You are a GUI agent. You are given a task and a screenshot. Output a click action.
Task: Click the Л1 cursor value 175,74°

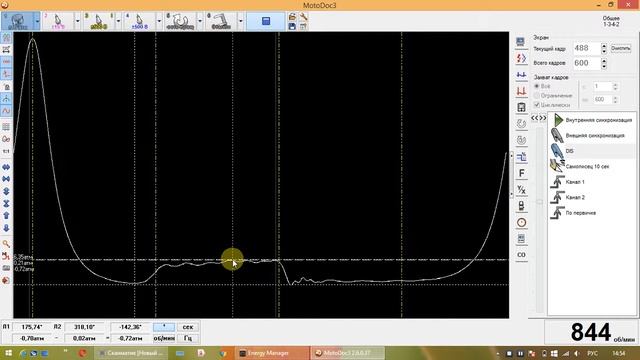(x=32, y=327)
